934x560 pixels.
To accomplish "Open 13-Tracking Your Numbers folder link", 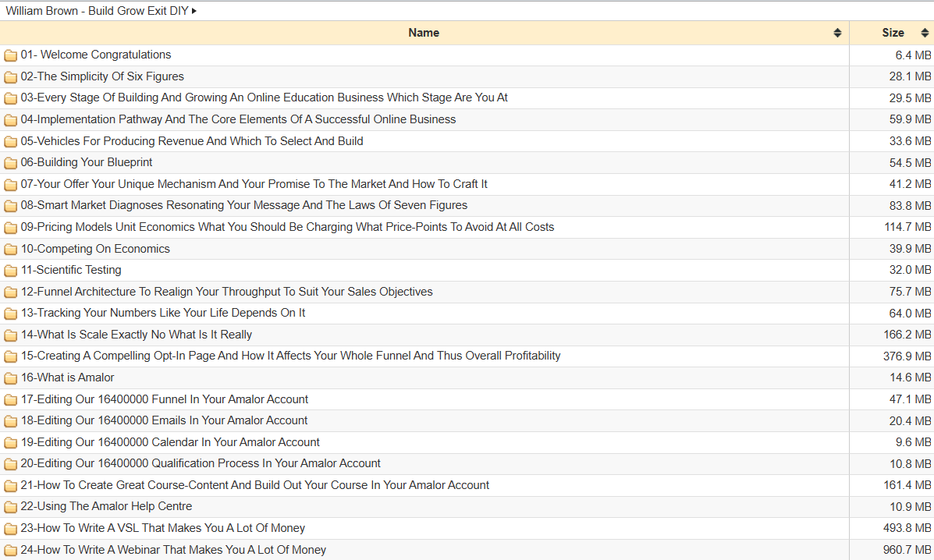I will [x=162, y=313].
